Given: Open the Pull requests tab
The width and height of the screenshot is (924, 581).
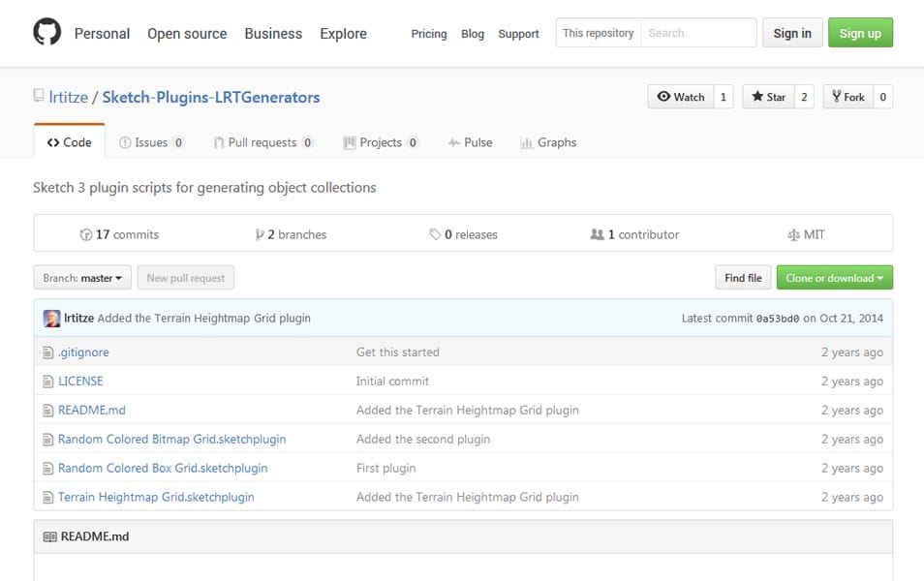Looking at the screenshot, I should [262, 142].
